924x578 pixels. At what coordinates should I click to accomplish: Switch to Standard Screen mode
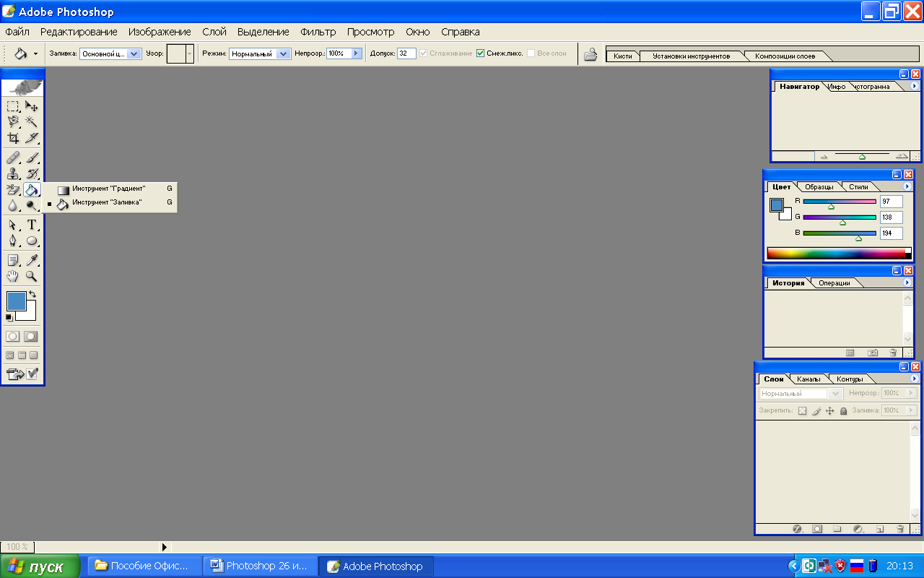click(x=10, y=355)
